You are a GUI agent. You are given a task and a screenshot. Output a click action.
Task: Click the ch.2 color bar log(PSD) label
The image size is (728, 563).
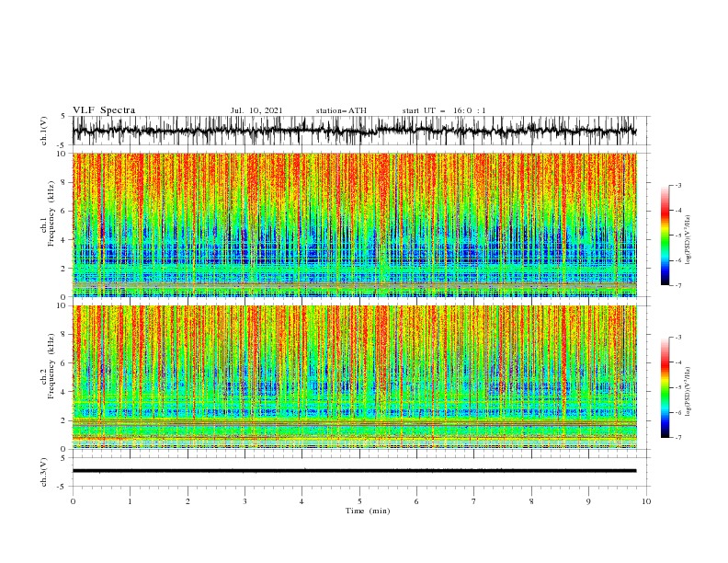(688, 392)
